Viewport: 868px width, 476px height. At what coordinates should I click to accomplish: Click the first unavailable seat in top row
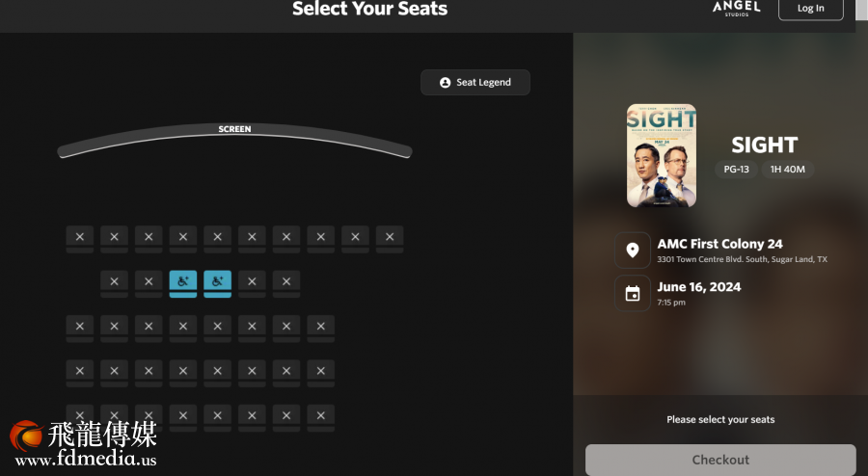coord(80,236)
